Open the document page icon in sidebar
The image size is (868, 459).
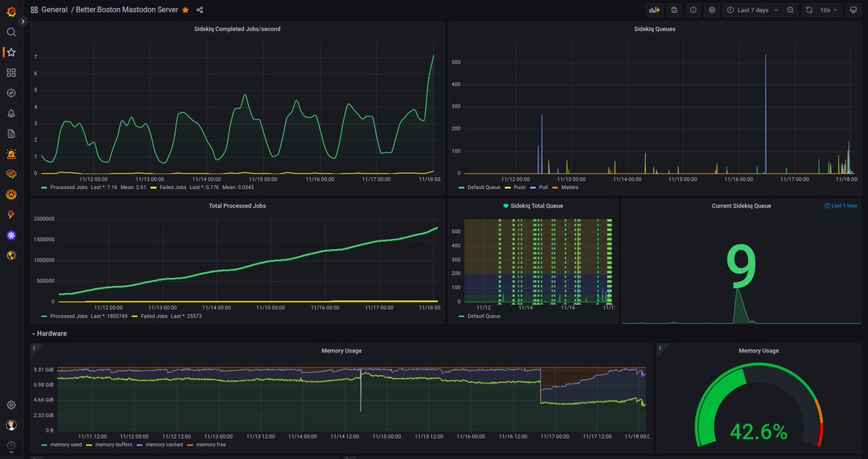coord(11,133)
